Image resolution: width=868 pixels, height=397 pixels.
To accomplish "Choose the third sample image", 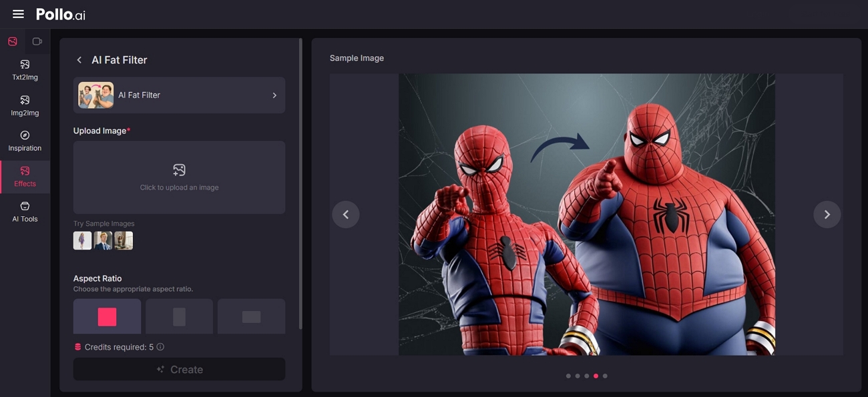I will [124, 240].
